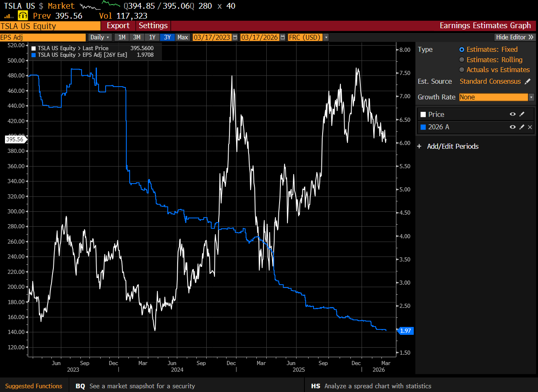
Task: Open the intraday sparkline mini chart
Action: point(100,5)
